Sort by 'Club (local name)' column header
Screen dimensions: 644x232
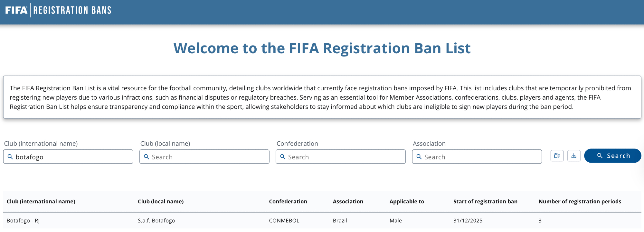[161, 201]
